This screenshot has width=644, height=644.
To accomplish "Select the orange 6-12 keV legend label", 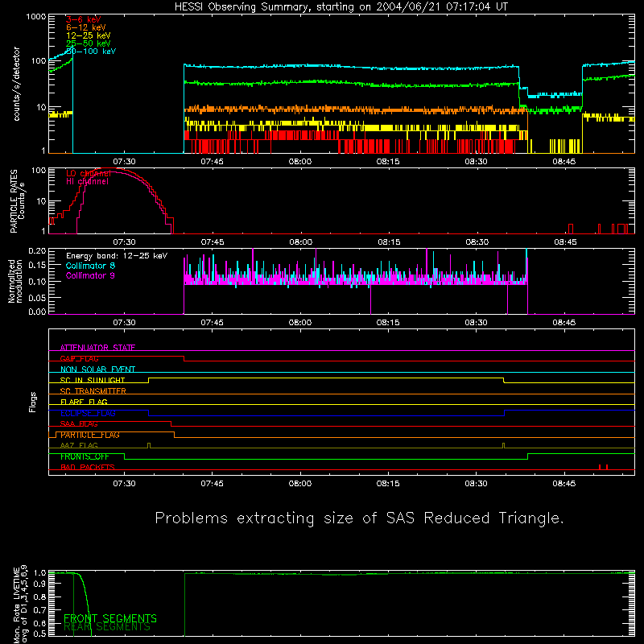I will pyautogui.click(x=86, y=27).
